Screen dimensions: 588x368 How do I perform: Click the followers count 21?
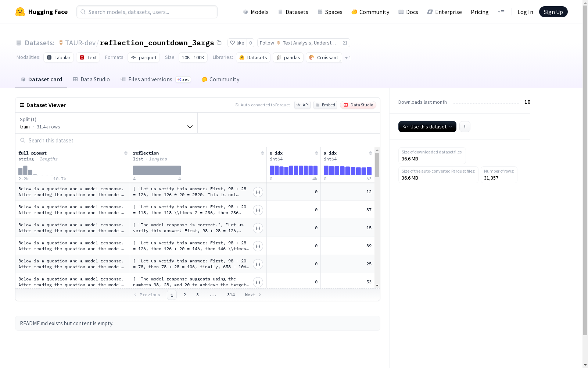[345, 43]
